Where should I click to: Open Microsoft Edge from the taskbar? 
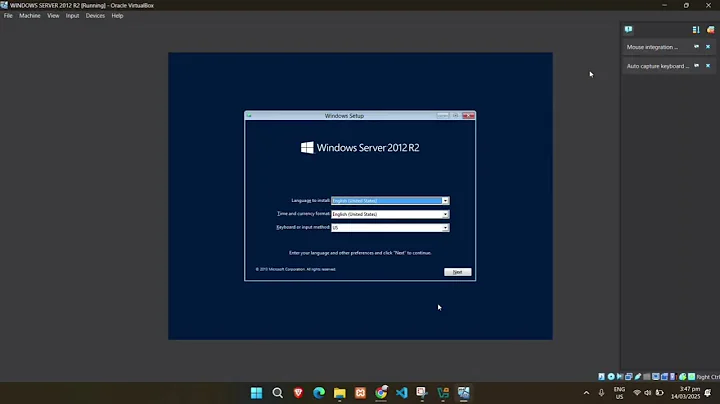point(319,393)
